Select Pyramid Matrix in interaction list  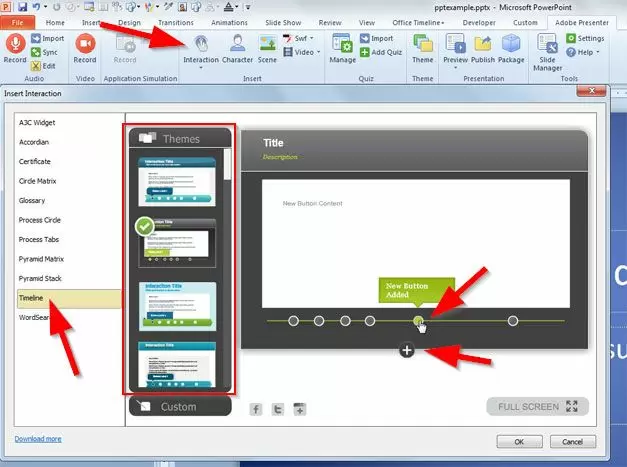point(41,259)
